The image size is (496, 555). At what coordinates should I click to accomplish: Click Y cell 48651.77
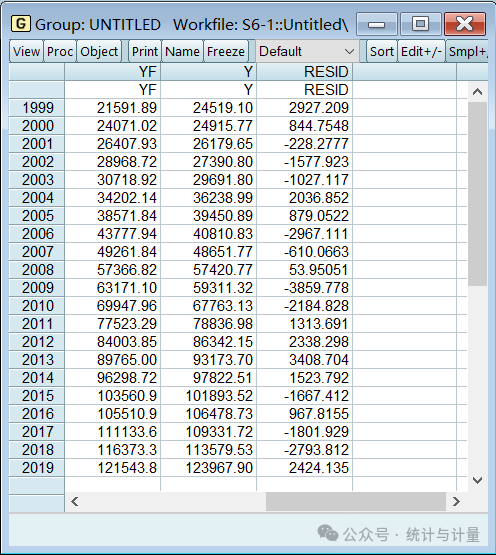(x=209, y=252)
